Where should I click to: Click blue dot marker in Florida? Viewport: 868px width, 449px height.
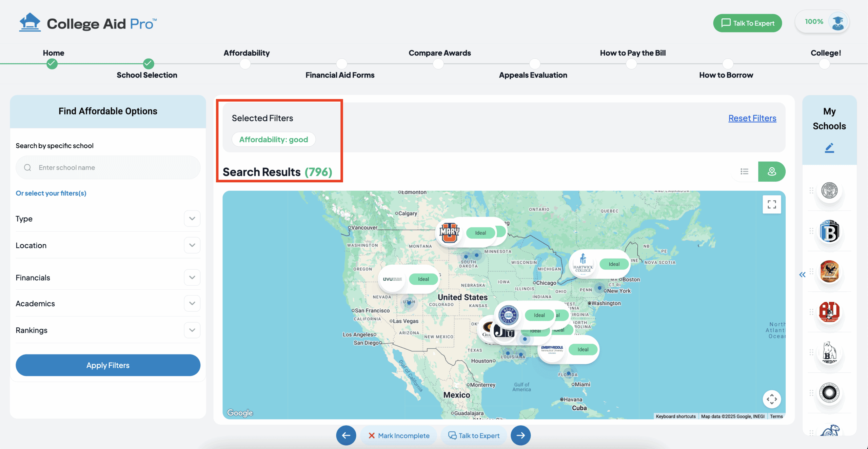569,373
